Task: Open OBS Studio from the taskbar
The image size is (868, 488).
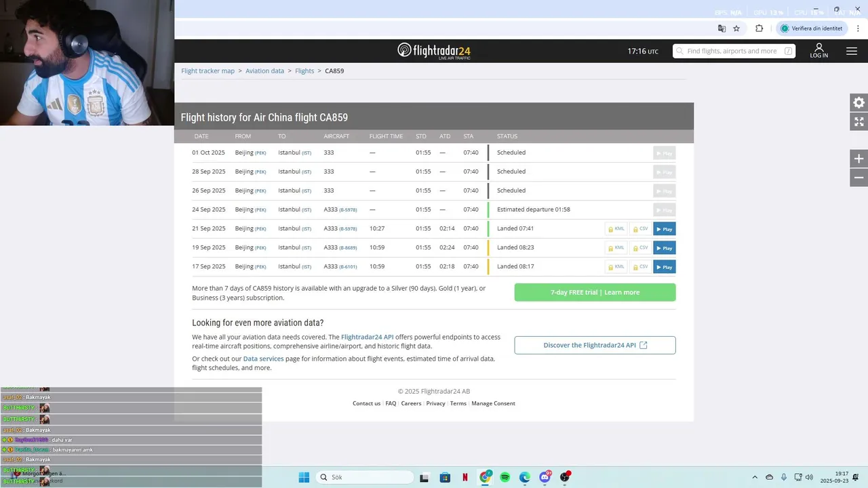Action: tap(565, 477)
